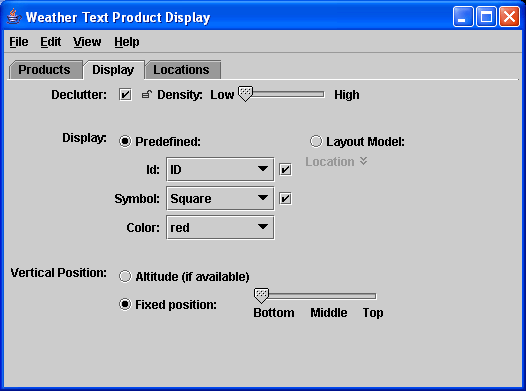Screen dimensions: 526x391
Task: Open the Edit menu
Action: 51,42
